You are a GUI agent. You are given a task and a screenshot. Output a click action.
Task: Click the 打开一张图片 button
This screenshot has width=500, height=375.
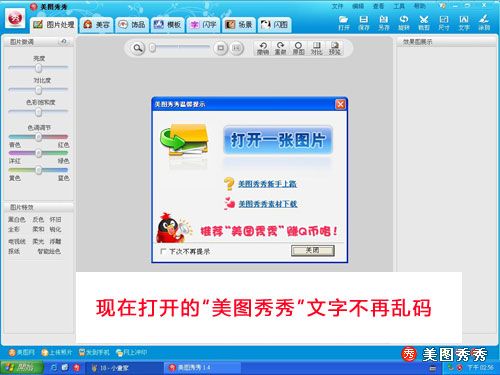278,140
